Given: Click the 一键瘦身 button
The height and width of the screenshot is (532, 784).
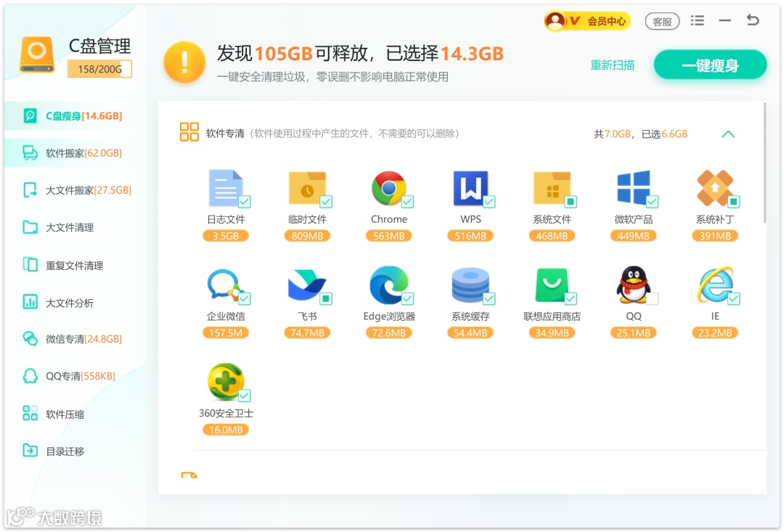Looking at the screenshot, I should click(x=710, y=65).
